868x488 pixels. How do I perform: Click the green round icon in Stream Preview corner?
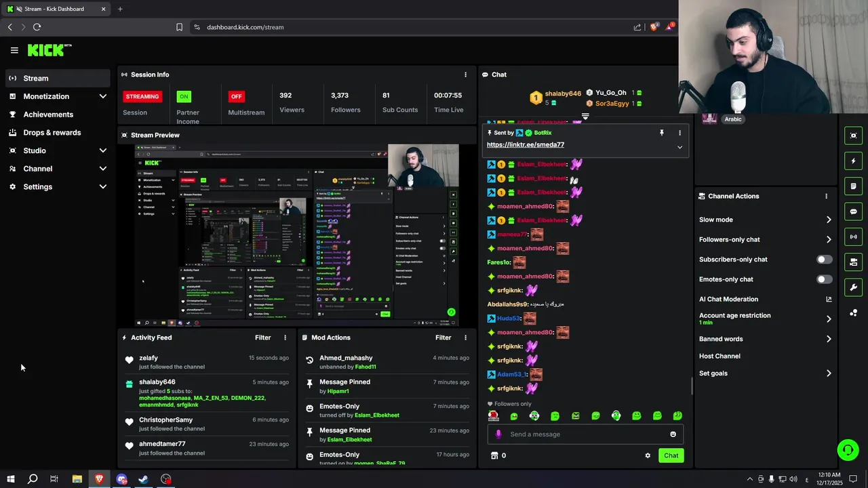[x=452, y=312]
